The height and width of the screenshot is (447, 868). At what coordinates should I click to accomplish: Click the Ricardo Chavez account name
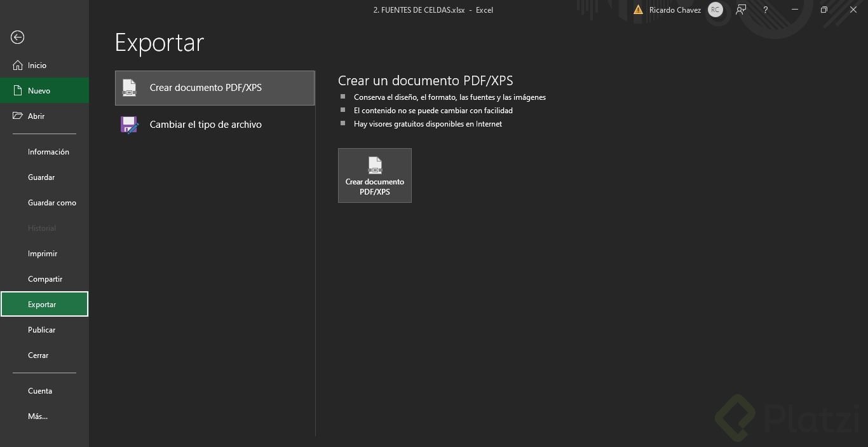coord(675,10)
